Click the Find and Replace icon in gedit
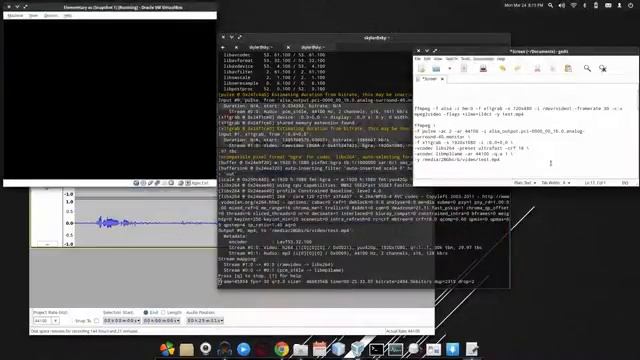The image size is (640, 360). point(603,69)
